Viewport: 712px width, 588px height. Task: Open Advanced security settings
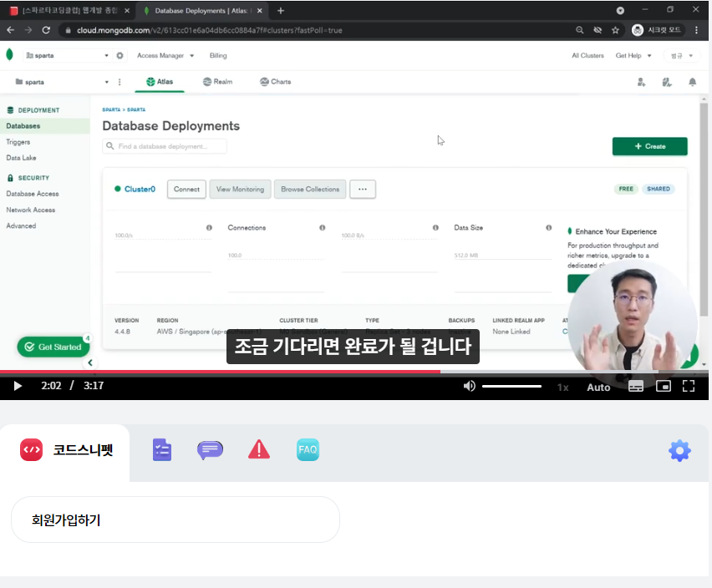[22, 226]
